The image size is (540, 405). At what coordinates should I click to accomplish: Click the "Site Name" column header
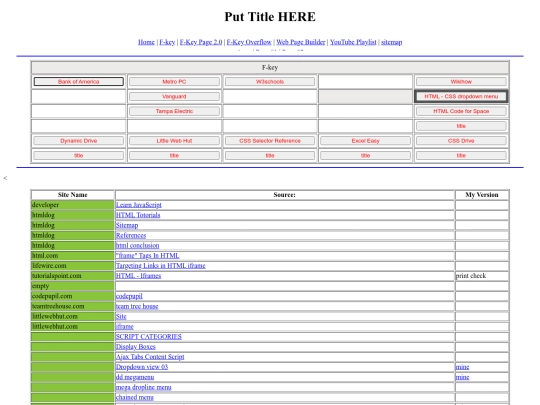pos(73,195)
